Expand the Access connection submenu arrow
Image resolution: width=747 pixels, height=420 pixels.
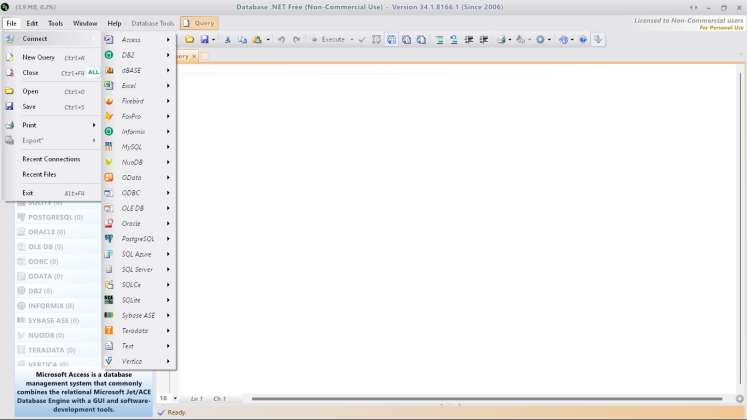tap(168, 40)
